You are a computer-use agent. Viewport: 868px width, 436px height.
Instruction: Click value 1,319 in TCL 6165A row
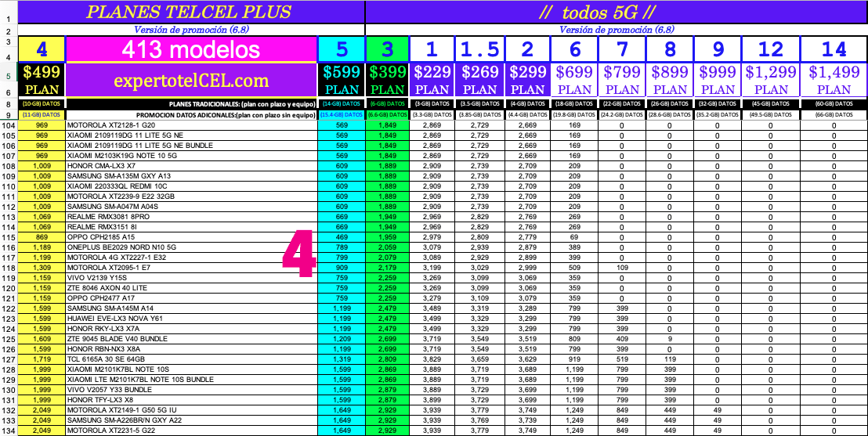point(342,359)
